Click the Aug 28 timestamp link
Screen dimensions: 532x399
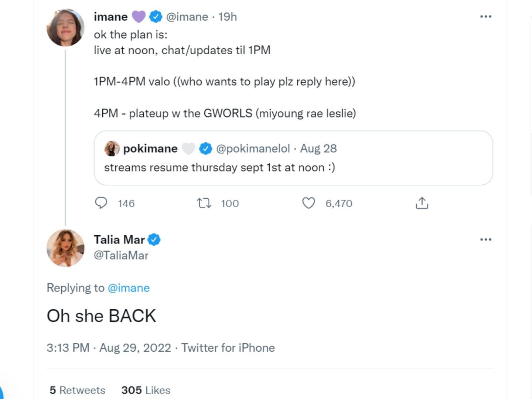click(318, 148)
